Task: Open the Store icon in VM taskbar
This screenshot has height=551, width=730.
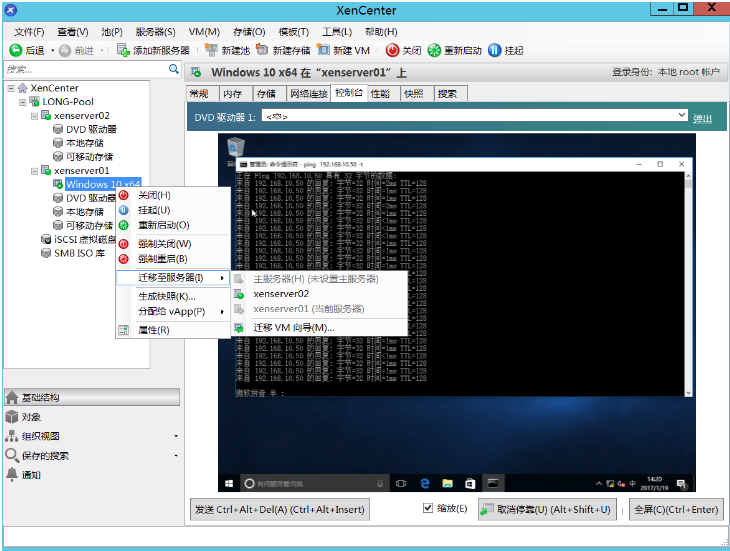Action: [x=470, y=484]
